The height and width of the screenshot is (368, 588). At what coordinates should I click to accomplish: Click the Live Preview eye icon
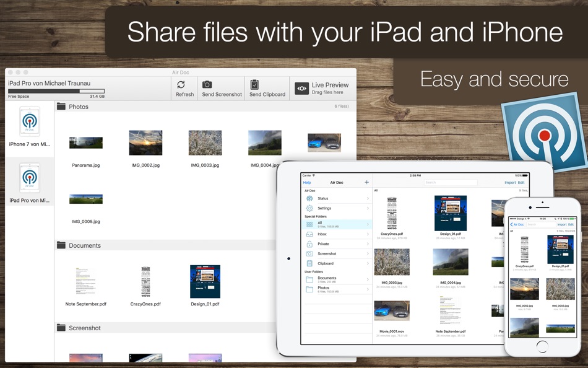click(x=301, y=88)
